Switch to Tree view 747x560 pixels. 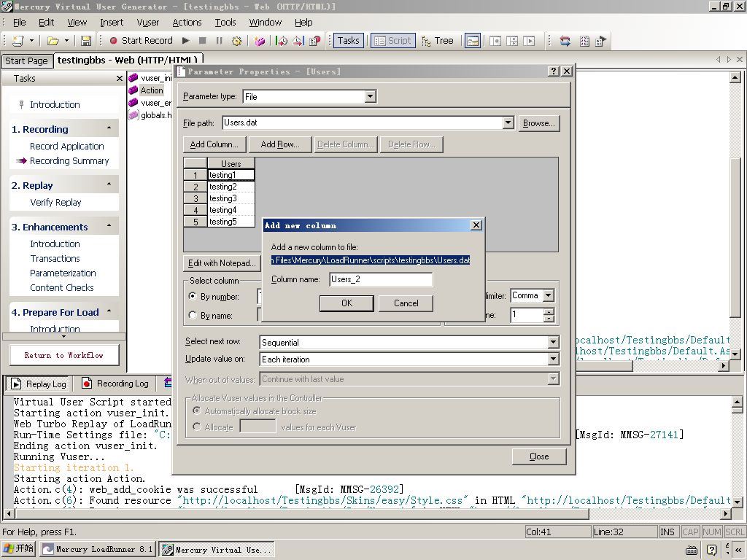tap(438, 41)
